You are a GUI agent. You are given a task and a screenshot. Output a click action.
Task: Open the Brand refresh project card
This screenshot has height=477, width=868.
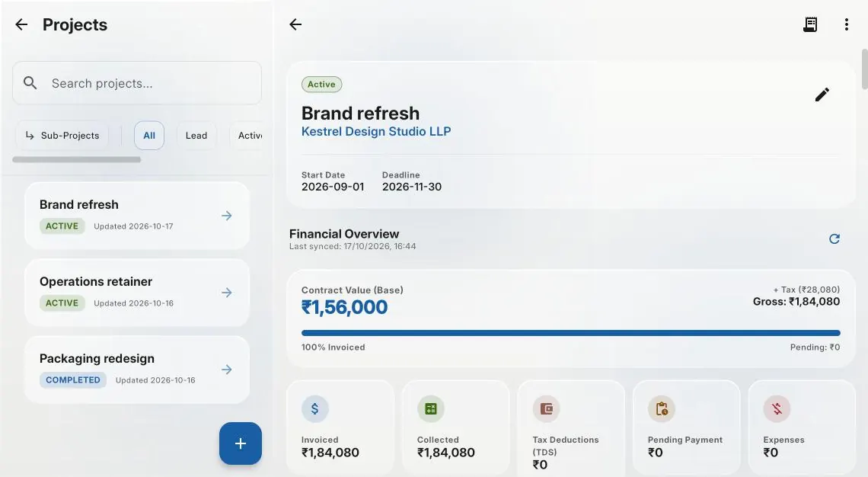(x=137, y=215)
